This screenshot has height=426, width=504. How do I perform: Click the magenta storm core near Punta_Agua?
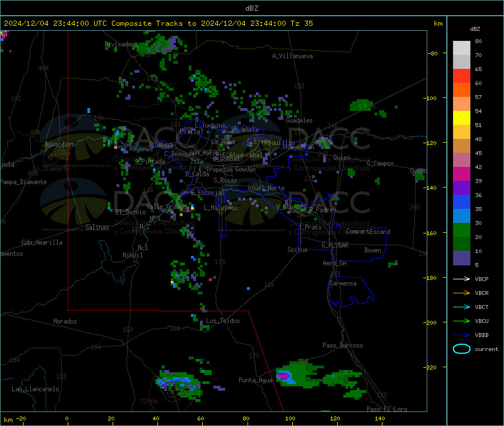coord(283,375)
